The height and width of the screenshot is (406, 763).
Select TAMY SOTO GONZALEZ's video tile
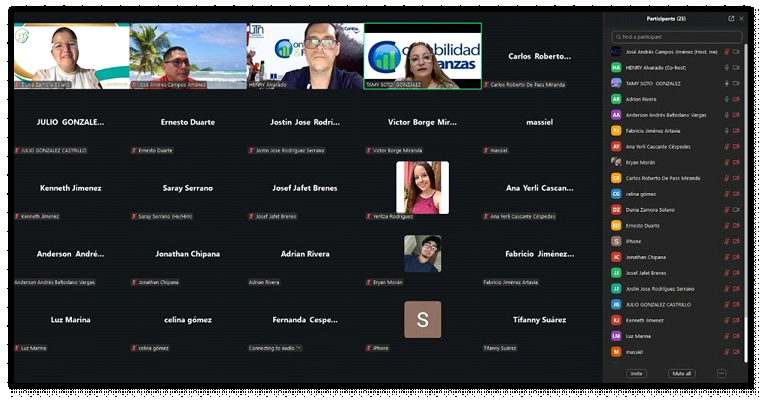tap(422, 56)
